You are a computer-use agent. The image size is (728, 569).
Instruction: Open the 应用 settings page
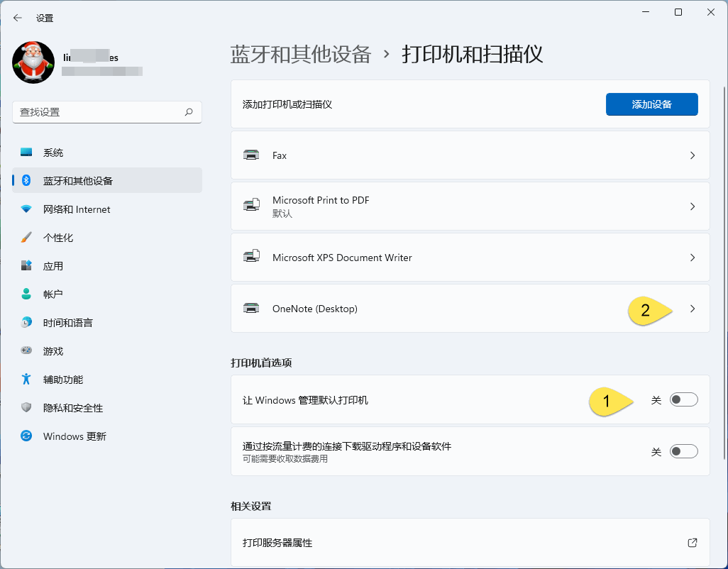pos(107,265)
